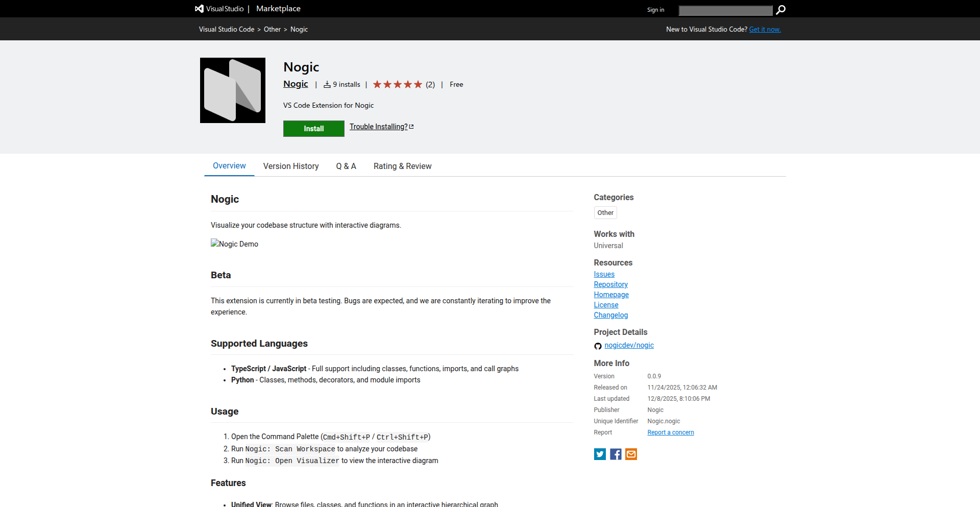Share the extension via email icon
The width and height of the screenshot is (980, 507).
(x=631, y=454)
